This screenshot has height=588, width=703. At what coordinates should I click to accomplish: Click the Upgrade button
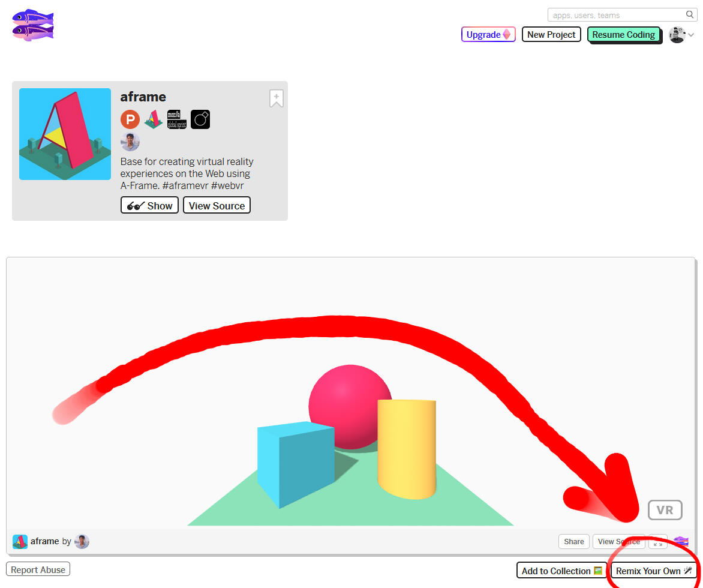[x=488, y=35]
